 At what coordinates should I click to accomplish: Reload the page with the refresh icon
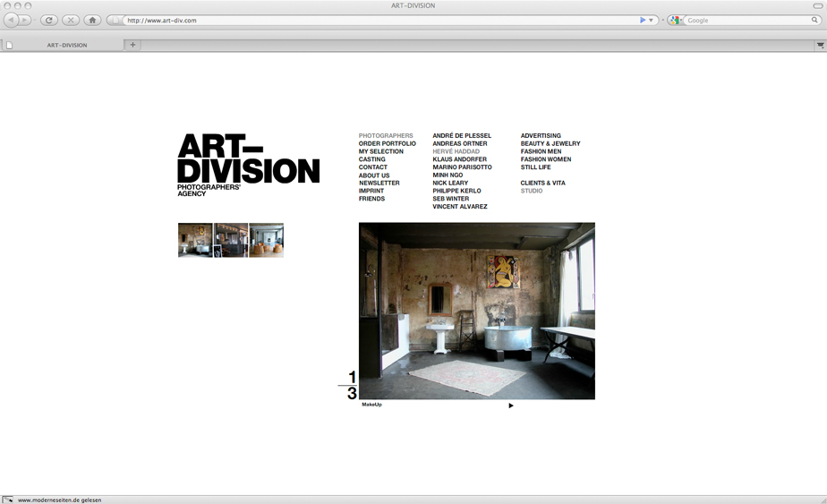click(49, 20)
